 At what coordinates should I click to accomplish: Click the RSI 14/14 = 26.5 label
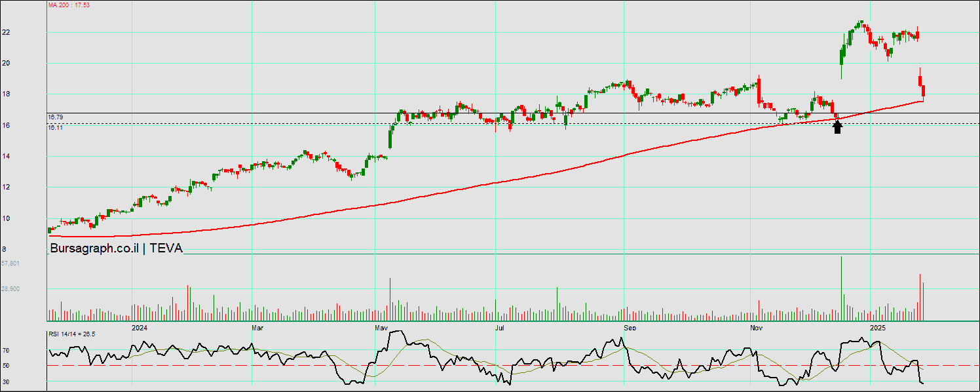click(71, 334)
